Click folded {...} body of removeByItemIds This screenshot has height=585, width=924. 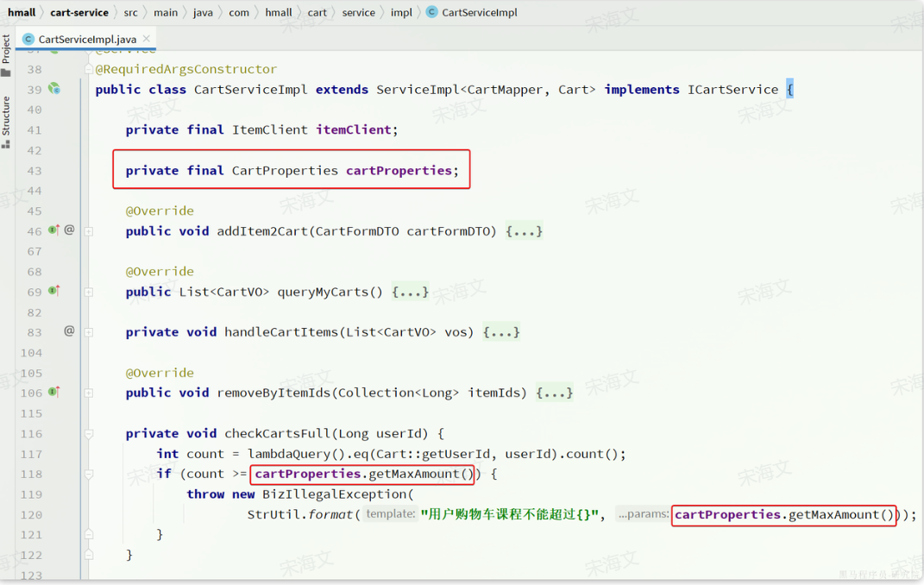pos(555,393)
